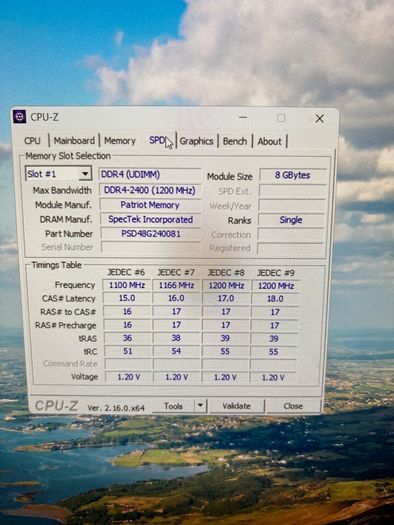Open the Mainboard tab

(x=74, y=141)
